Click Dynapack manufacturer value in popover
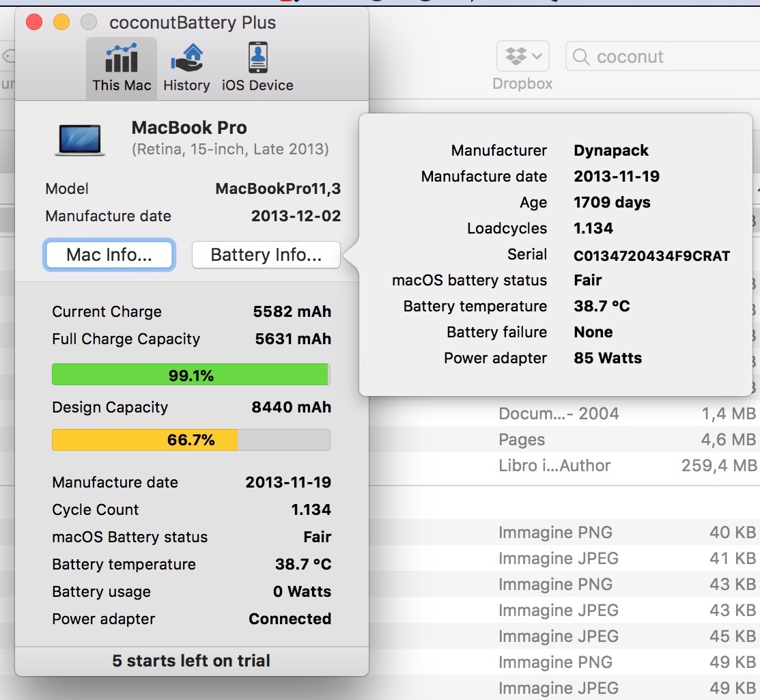The width and height of the screenshot is (760, 700). pyautogui.click(x=610, y=150)
